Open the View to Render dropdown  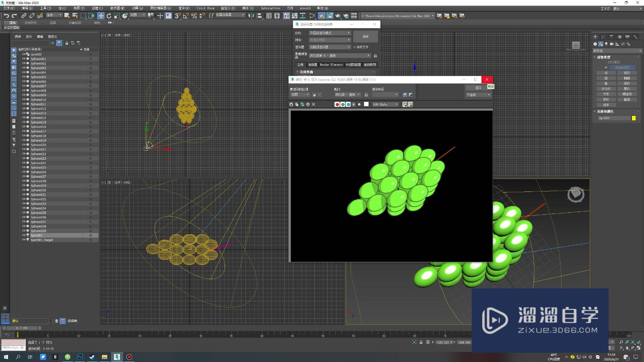tap(340, 56)
